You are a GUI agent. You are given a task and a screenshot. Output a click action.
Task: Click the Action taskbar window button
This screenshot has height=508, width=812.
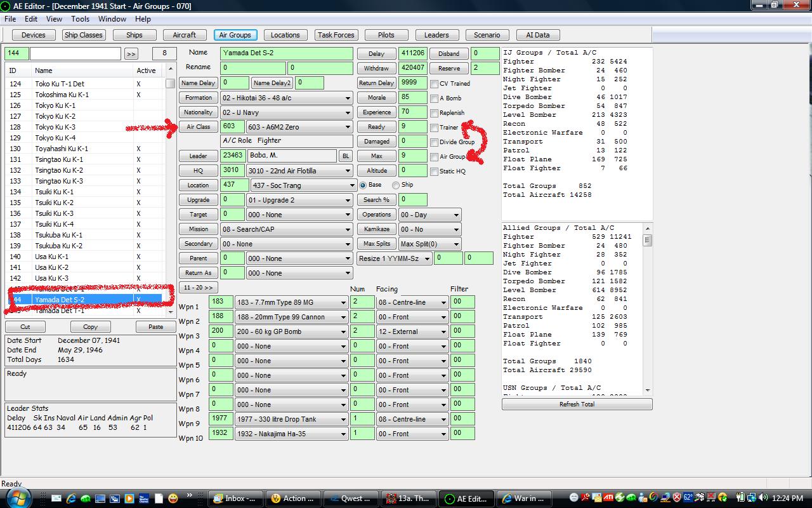(x=293, y=498)
